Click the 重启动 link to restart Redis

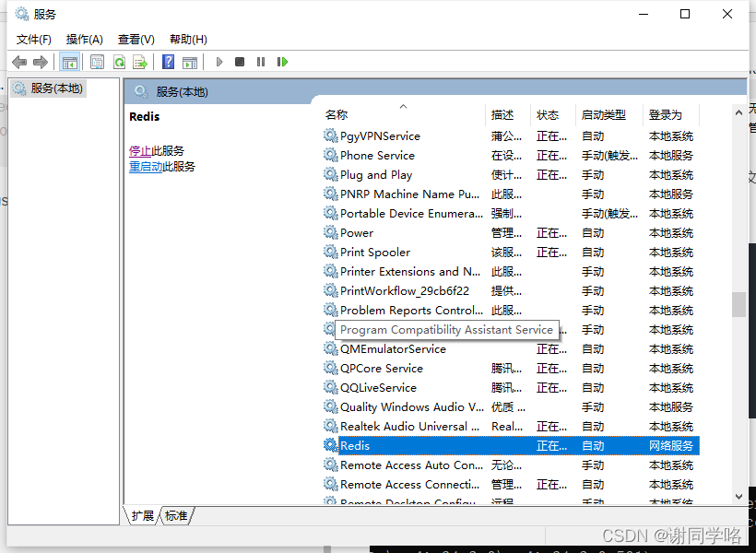146,167
